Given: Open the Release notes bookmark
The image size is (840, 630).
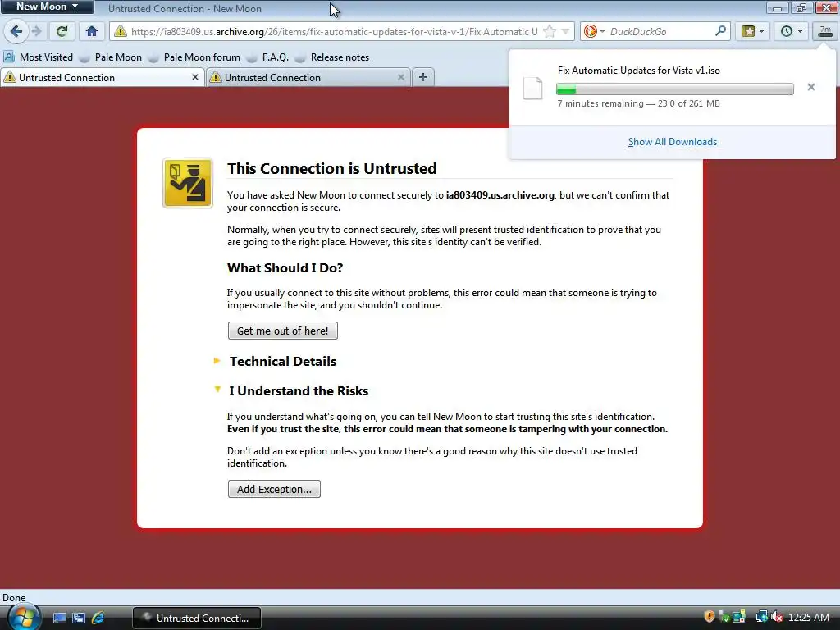Looking at the screenshot, I should (x=332, y=57).
